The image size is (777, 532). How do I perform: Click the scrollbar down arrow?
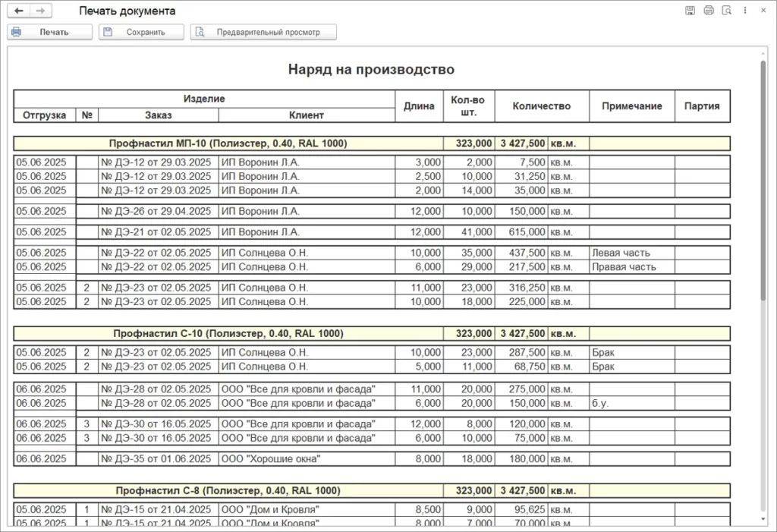[x=763, y=519]
